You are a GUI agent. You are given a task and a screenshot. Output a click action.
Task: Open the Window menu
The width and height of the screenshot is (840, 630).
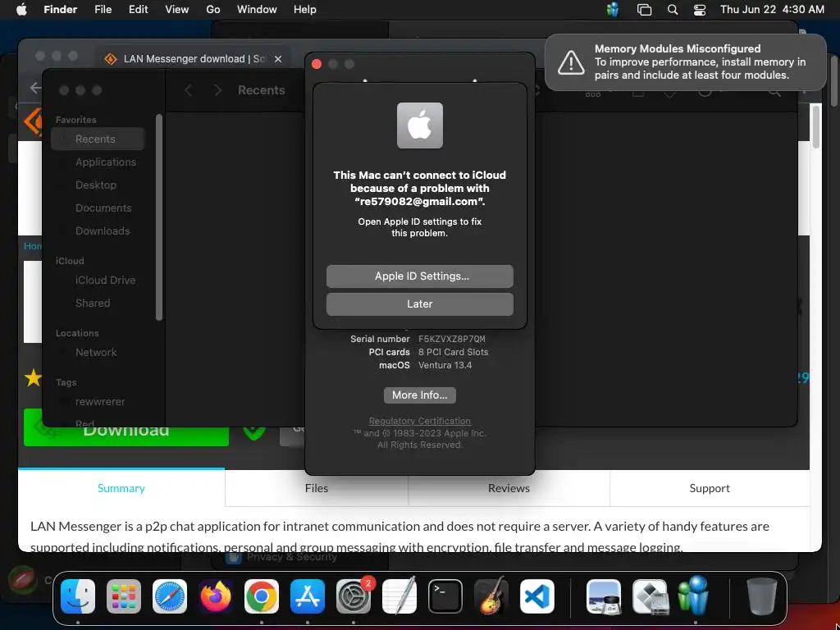257,10
